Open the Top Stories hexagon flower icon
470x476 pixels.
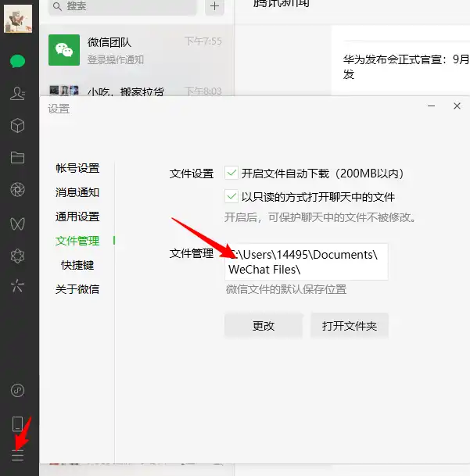click(17, 256)
